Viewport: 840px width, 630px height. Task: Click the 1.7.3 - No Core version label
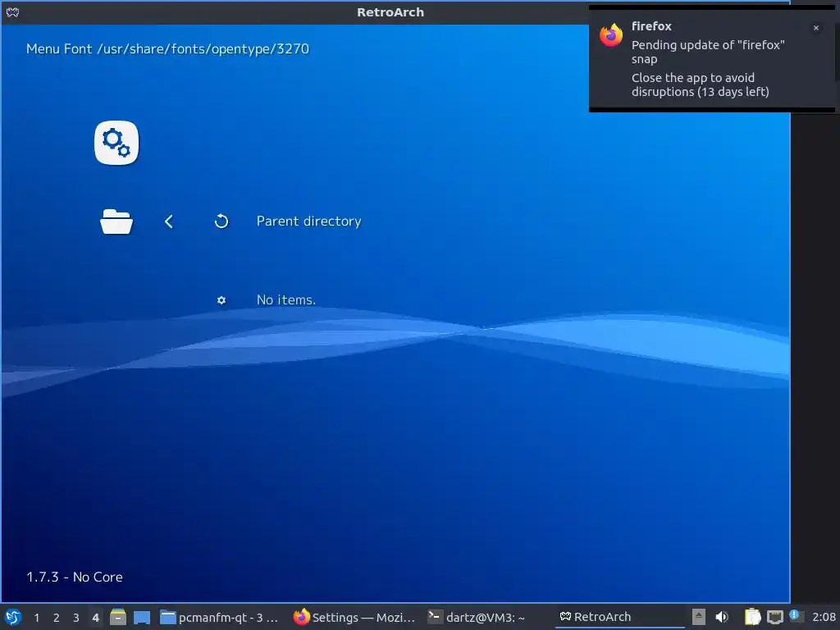[75, 577]
